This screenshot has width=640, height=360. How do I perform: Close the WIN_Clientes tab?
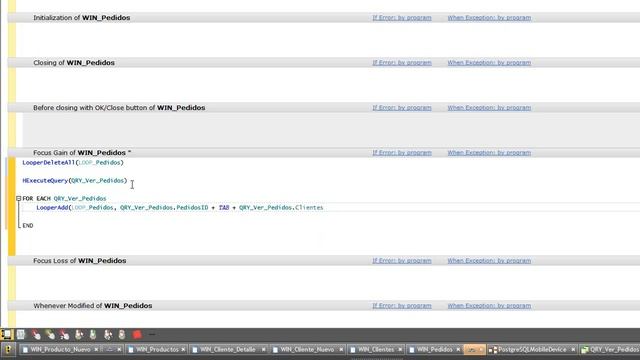pyautogui.click(x=400, y=349)
